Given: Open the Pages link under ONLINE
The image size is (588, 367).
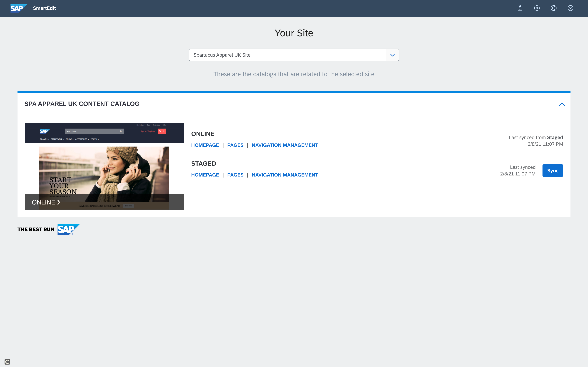Looking at the screenshot, I should click(235, 145).
